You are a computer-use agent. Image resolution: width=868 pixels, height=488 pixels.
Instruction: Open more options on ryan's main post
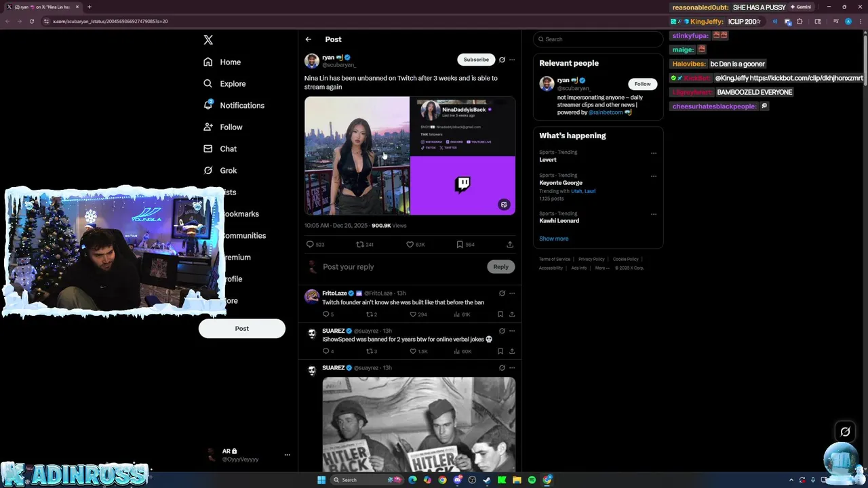point(512,60)
